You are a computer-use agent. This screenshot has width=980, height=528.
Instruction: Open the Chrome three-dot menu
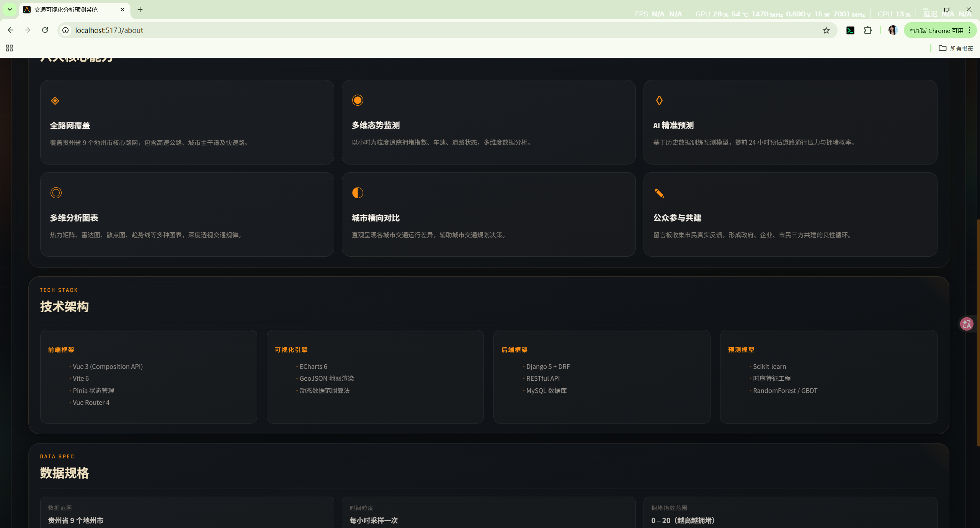[x=970, y=30]
